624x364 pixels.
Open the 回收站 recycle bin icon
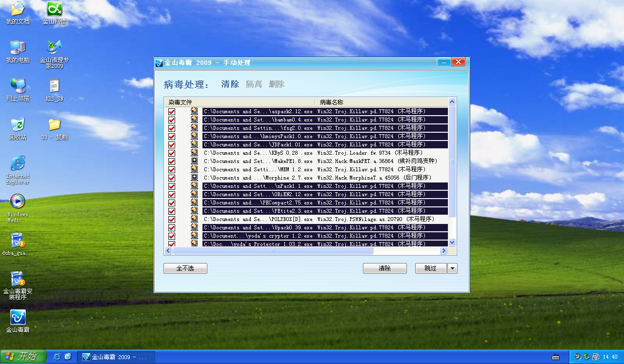pos(18,128)
